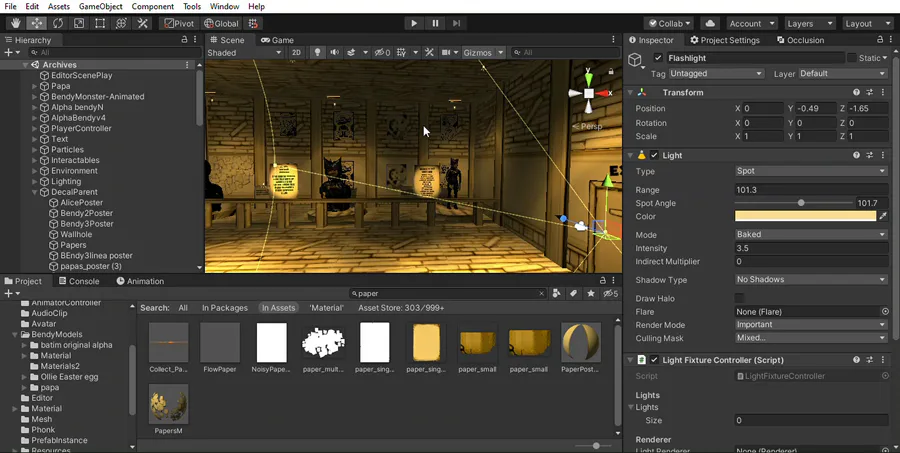Select the Move tool

coord(36,24)
